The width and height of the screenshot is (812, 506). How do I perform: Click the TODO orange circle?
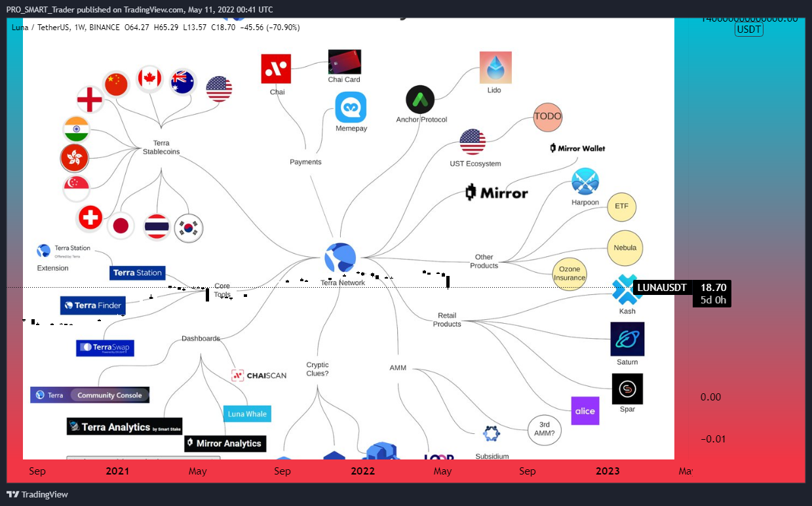(x=548, y=117)
